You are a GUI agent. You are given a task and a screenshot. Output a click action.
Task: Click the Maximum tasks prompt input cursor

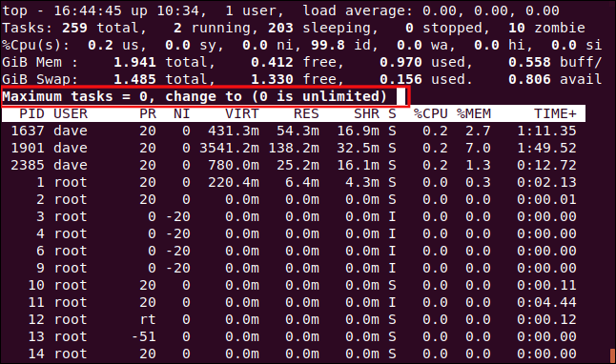tap(400, 96)
